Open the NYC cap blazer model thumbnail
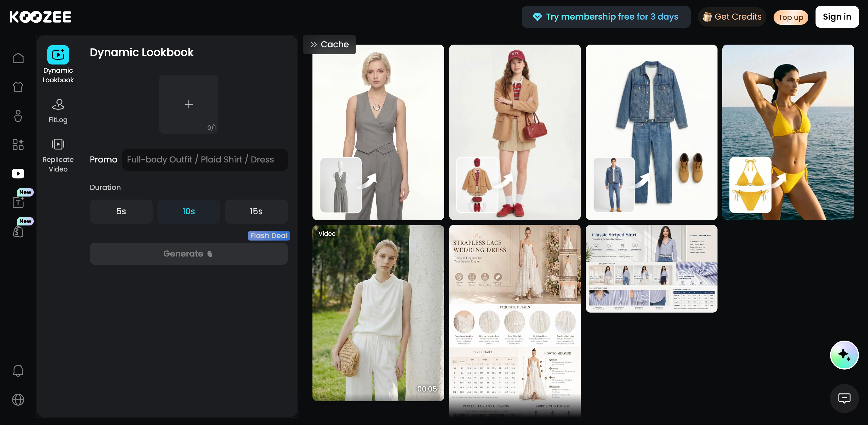This screenshot has width=868, height=425. pos(515,132)
